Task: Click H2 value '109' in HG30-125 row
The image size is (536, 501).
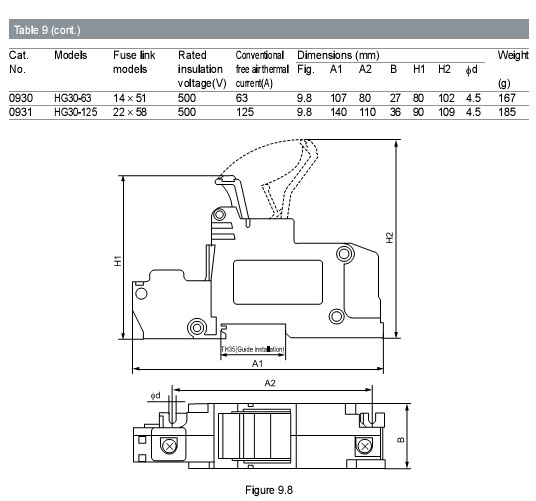Action: click(x=446, y=112)
